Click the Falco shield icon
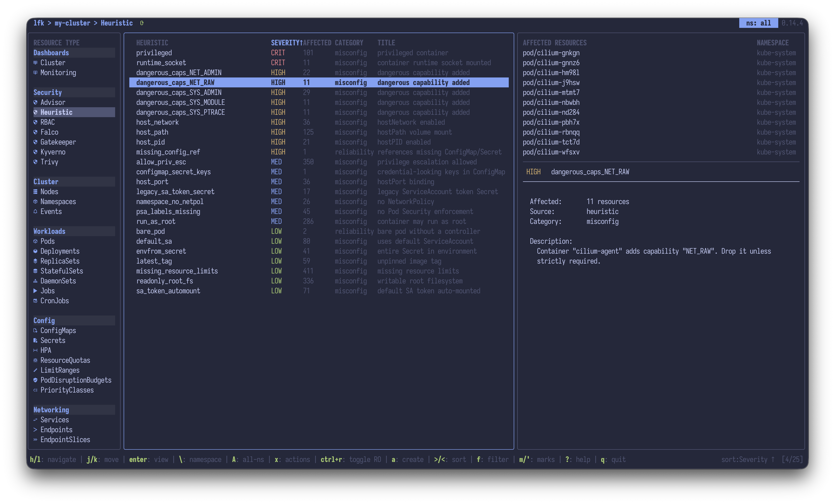Screen dimensions: 835x504 (35, 132)
